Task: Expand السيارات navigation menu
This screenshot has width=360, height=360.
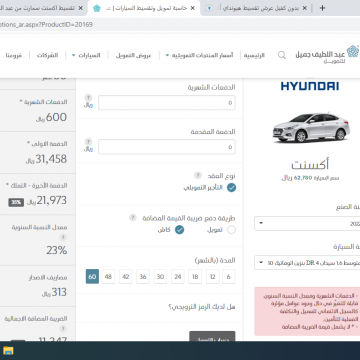Action: pos(86,55)
